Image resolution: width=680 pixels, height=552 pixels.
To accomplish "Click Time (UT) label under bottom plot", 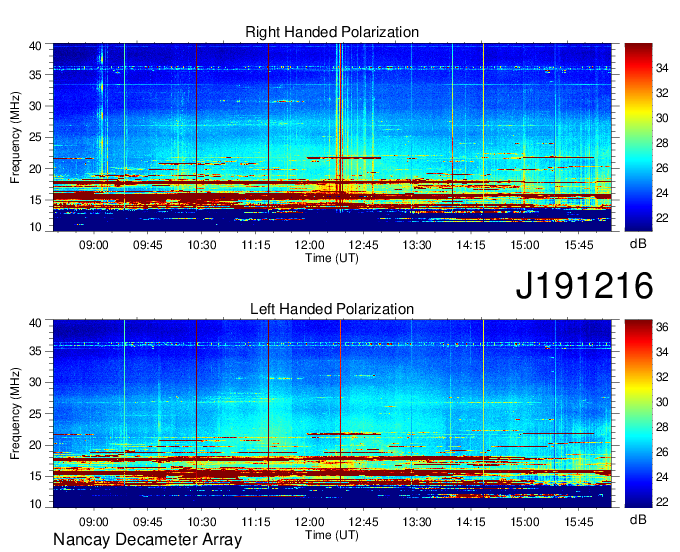I will click(x=332, y=535).
